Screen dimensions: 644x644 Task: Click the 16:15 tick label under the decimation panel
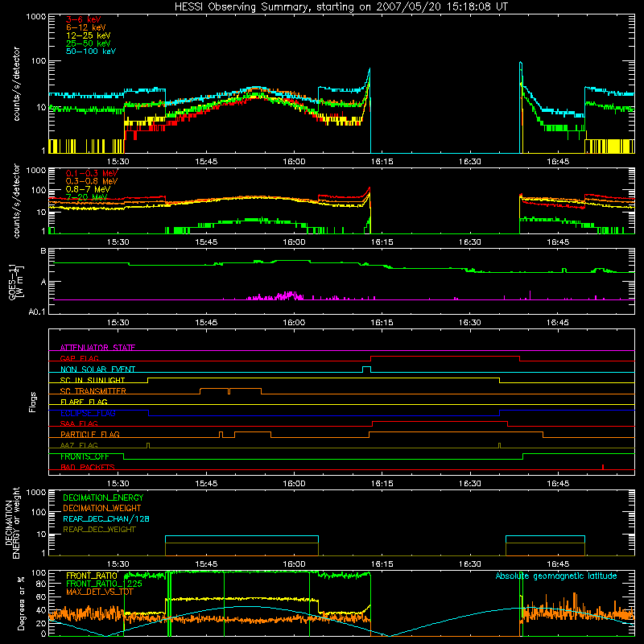point(382,564)
